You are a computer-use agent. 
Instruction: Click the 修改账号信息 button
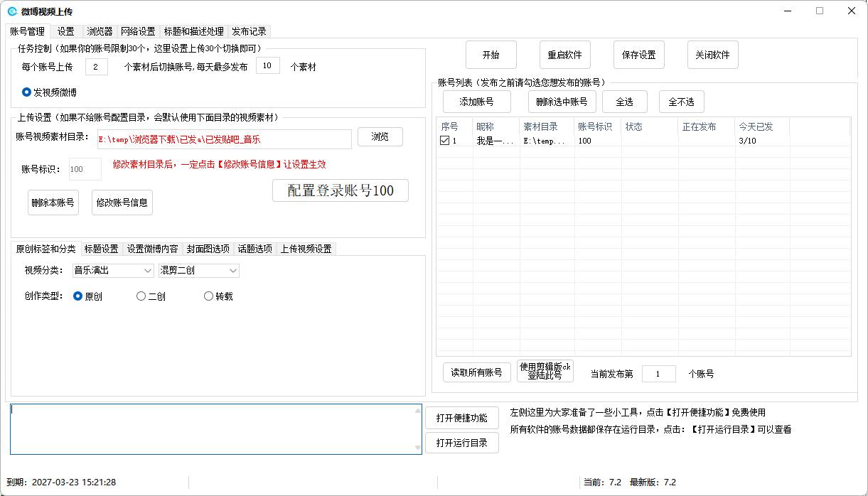tap(122, 203)
